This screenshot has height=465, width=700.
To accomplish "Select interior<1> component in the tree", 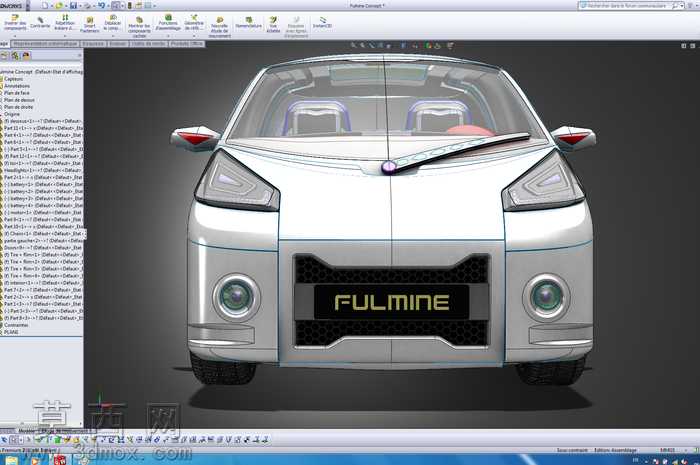I will 43,282.
